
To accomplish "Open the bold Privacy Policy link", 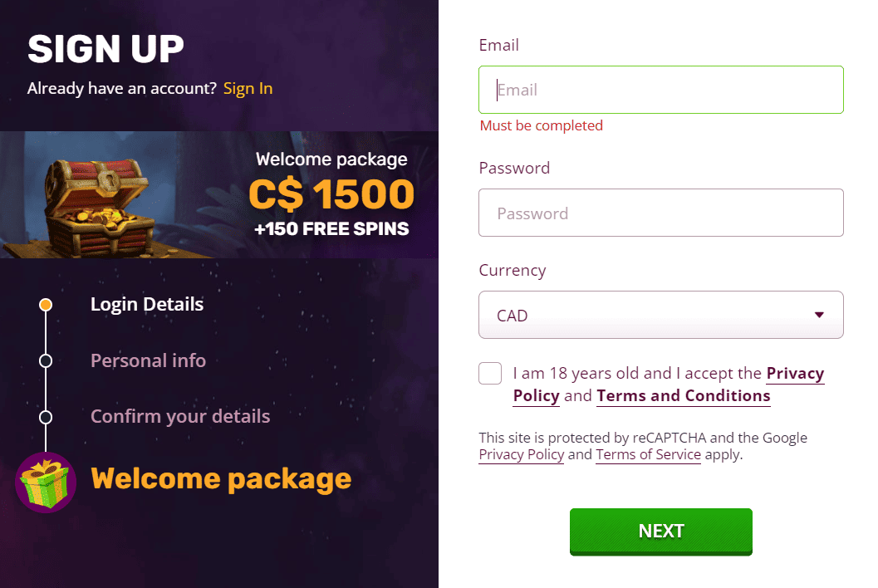I will coord(669,385).
